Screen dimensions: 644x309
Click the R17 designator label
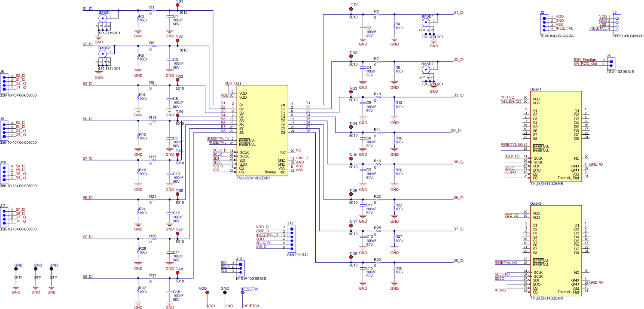[x=153, y=157]
